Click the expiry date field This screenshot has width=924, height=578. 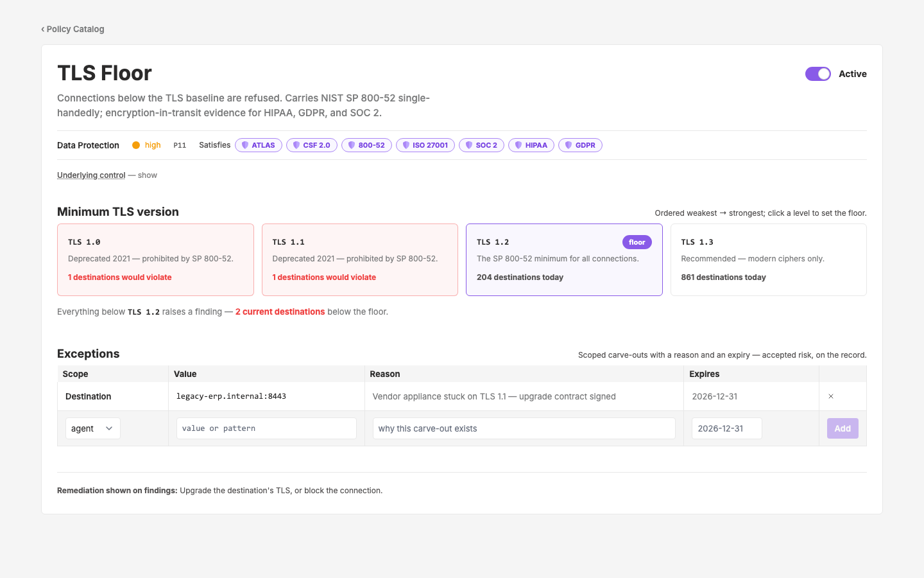click(x=727, y=428)
